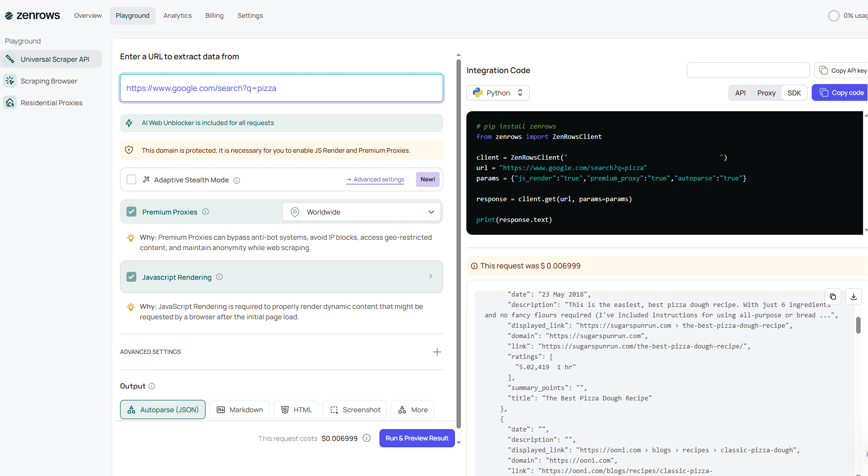Open the Screenshot output format
Screen dimensions: 868x476
pyautogui.click(x=354, y=409)
